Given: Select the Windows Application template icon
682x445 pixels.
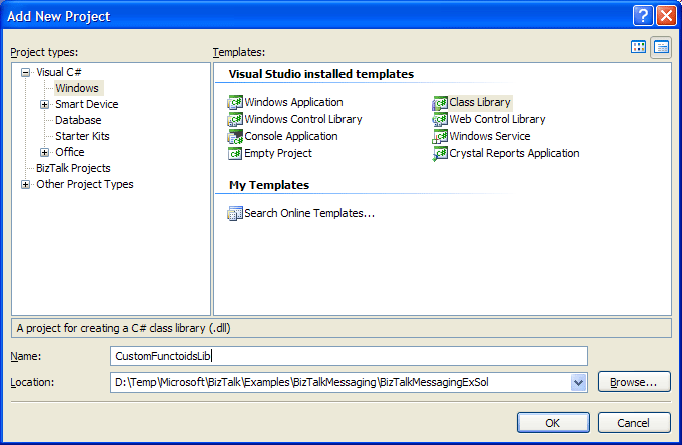Looking at the screenshot, I should pos(236,102).
